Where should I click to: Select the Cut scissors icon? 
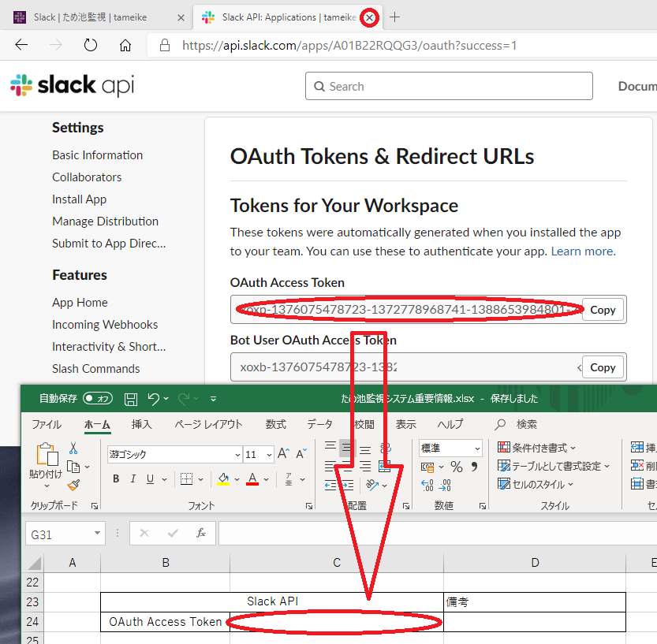(73, 448)
